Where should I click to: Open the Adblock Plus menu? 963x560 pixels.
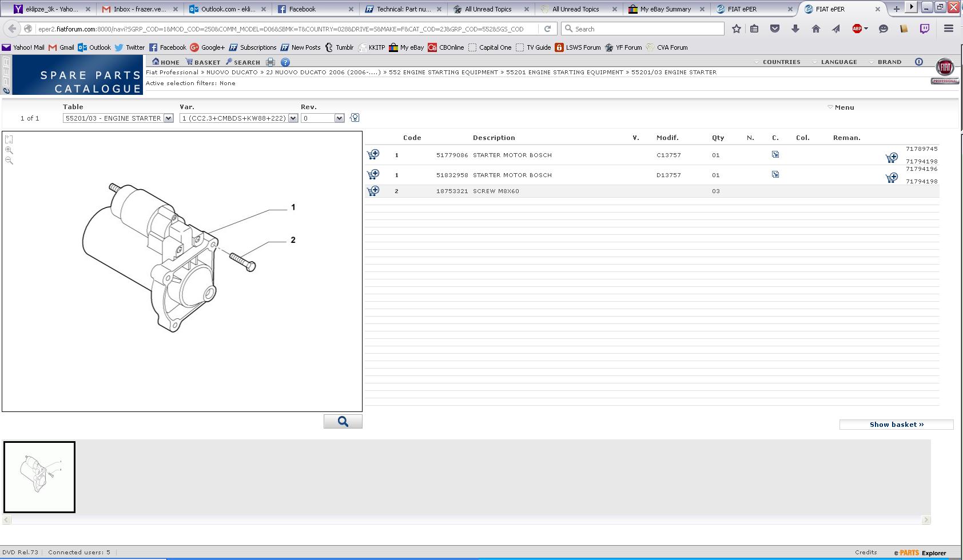859,29
